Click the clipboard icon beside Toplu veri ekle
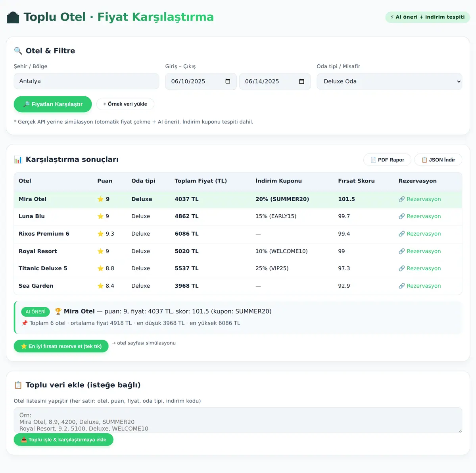This screenshot has width=476, height=473. click(x=18, y=385)
